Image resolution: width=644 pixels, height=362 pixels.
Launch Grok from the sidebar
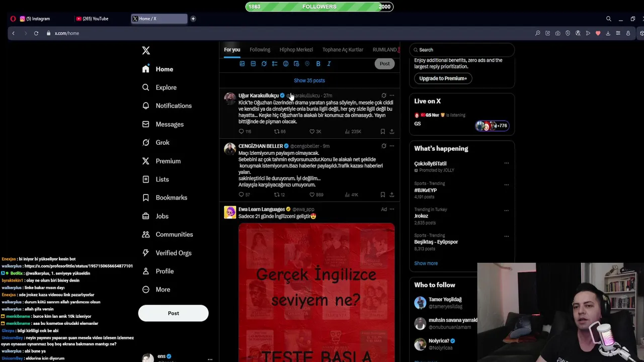pyautogui.click(x=156, y=142)
